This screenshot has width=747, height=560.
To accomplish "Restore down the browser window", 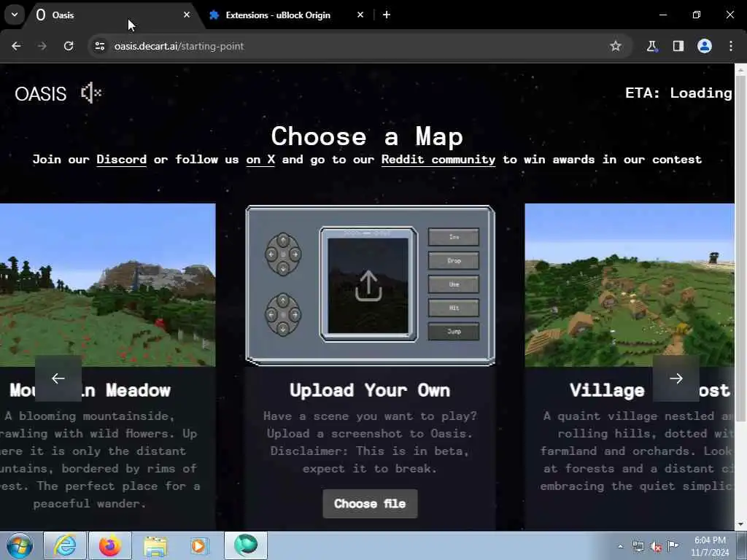I will (x=697, y=15).
